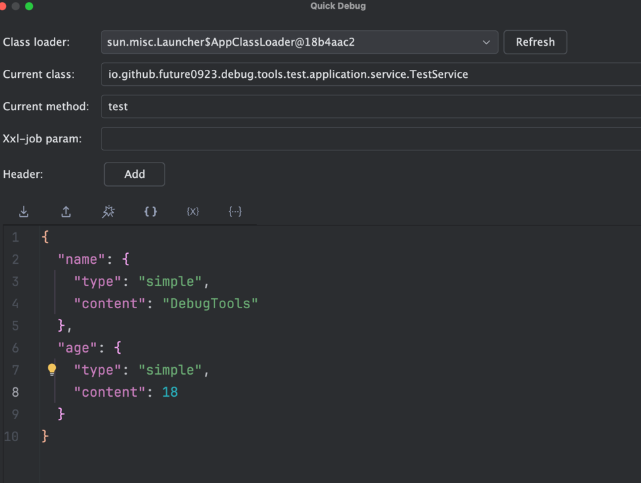Close the Quick Debug window
This screenshot has height=483, width=641.
click(5, 6)
